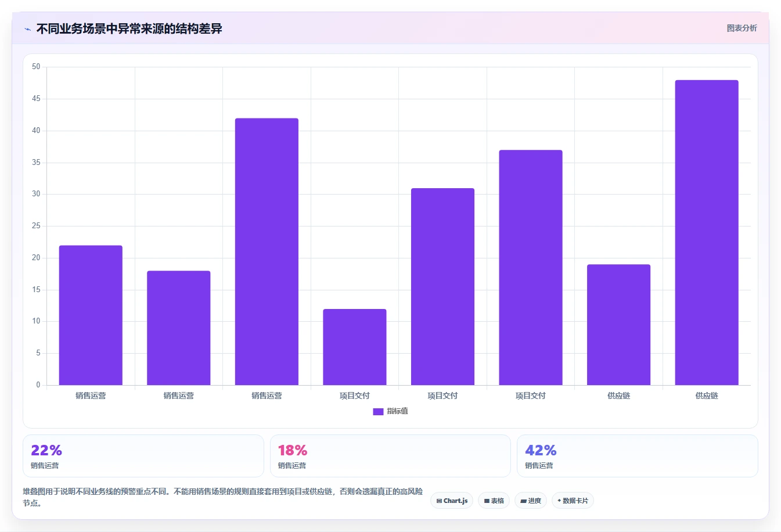Click the purple legend color box

coord(378,411)
